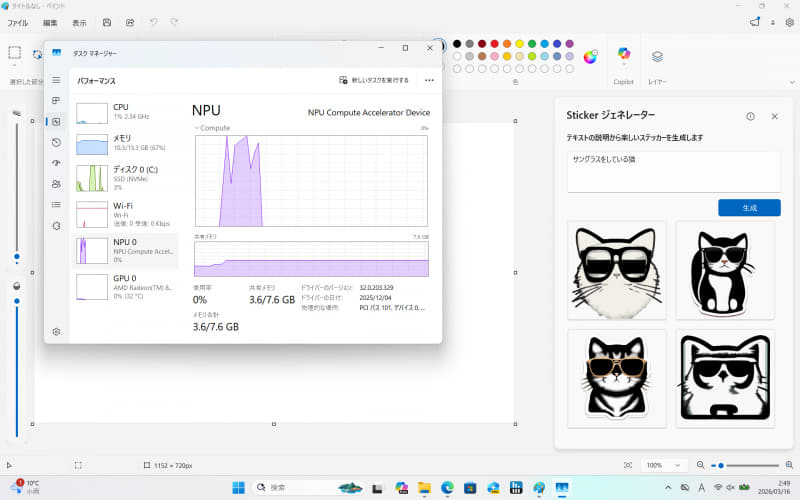
Task: Open the Task Manager more options ellipsis
Action: tap(429, 80)
